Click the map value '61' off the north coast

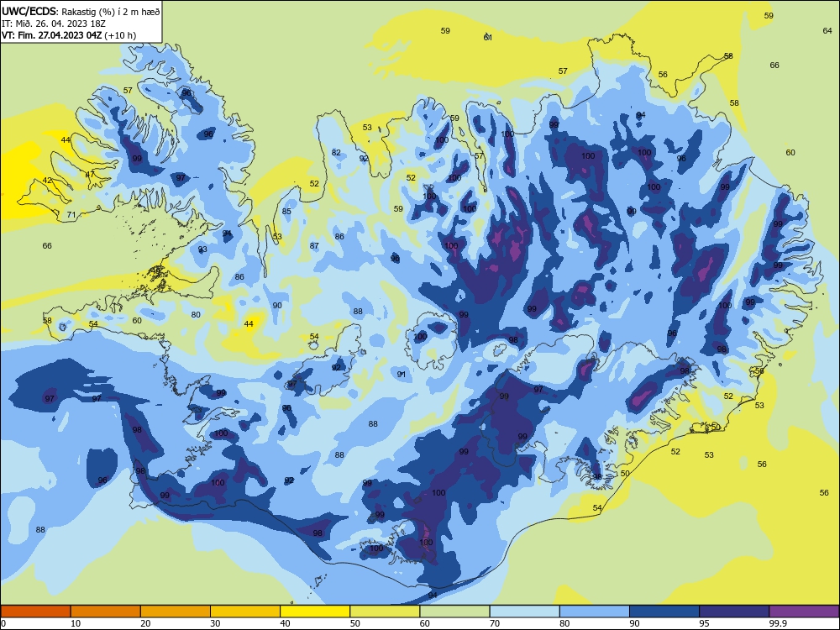coord(487,37)
